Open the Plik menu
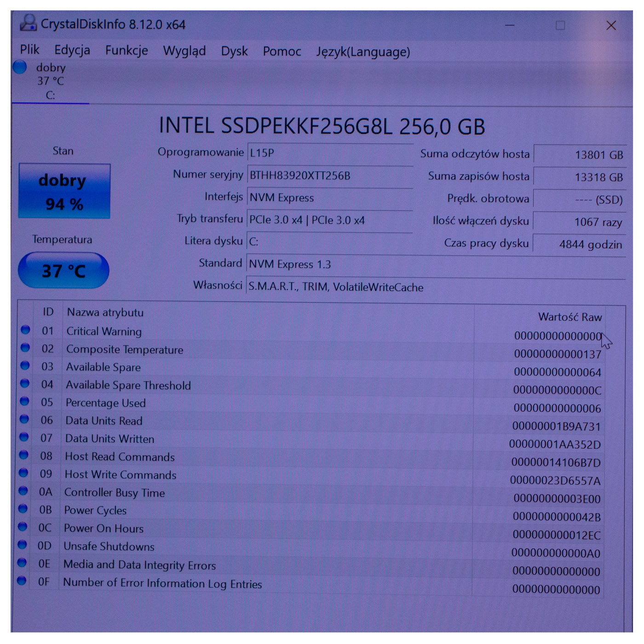 (30, 50)
